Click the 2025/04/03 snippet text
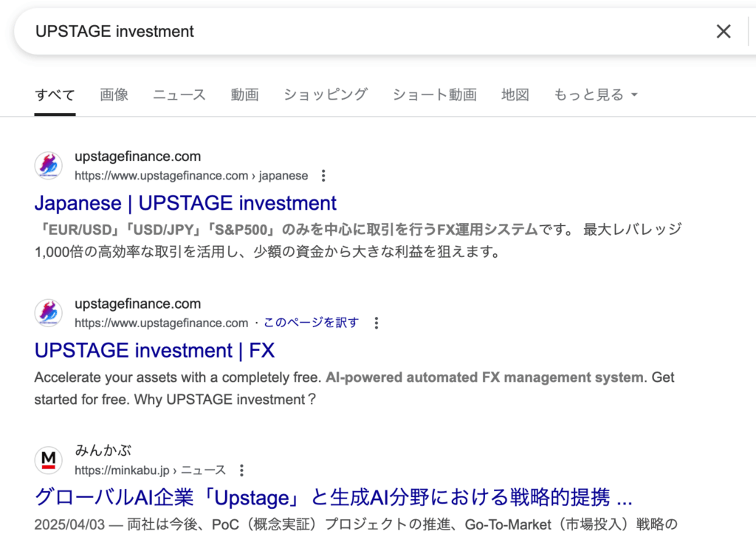756x534 pixels. click(356, 524)
